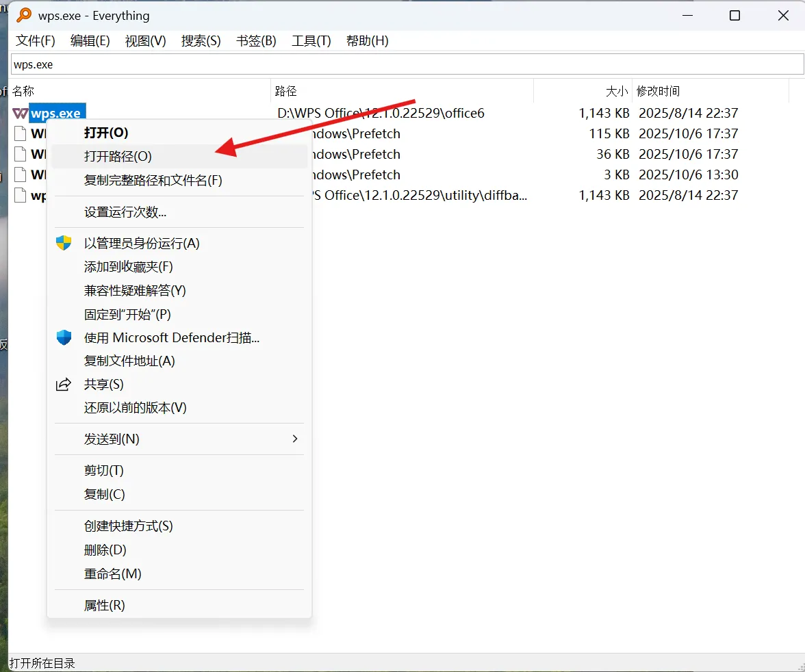Sort by the 大小 column header
The height and width of the screenshot is (672, 805).
[583, 91]
